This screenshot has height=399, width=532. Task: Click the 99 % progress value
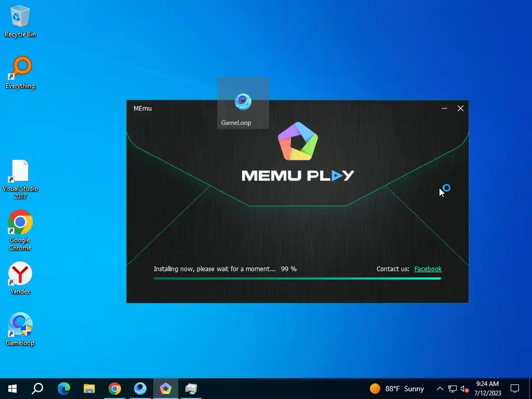click(289, 269)
